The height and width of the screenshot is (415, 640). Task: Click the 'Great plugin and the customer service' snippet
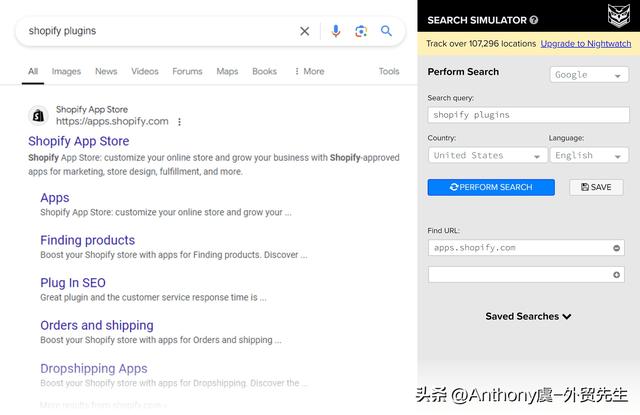pos(153,297)
